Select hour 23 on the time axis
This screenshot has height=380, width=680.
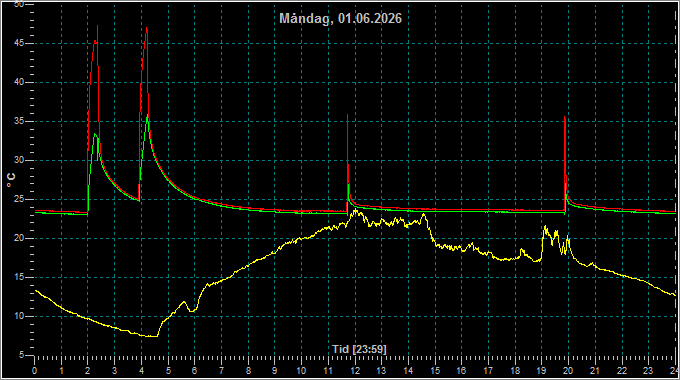[x=647, y=371]
